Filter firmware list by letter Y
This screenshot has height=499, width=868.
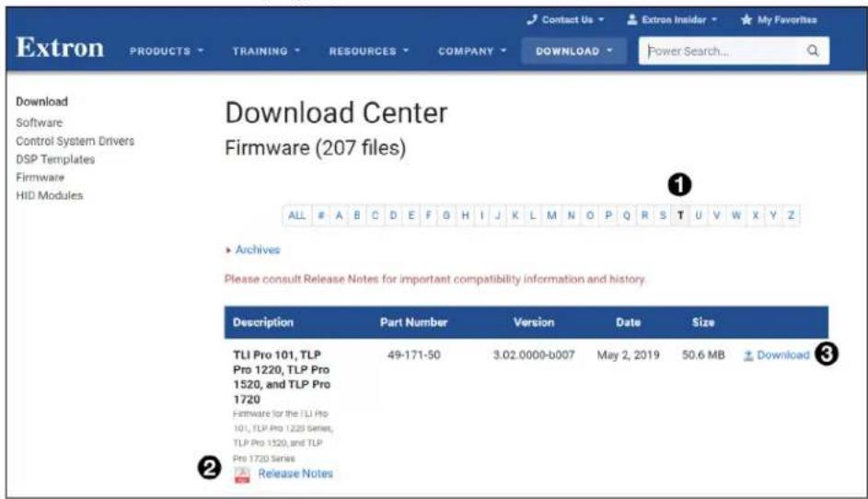click(773, 215)
